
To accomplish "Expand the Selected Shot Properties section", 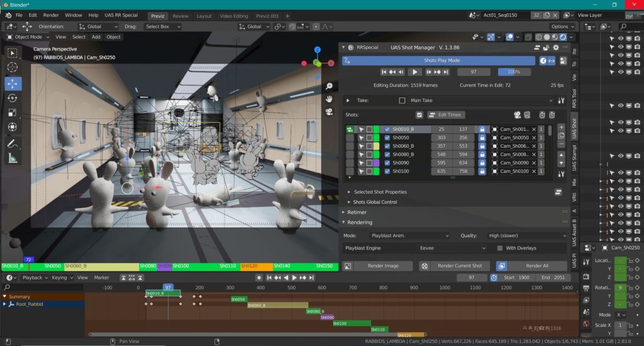I will tap(380, 192).
